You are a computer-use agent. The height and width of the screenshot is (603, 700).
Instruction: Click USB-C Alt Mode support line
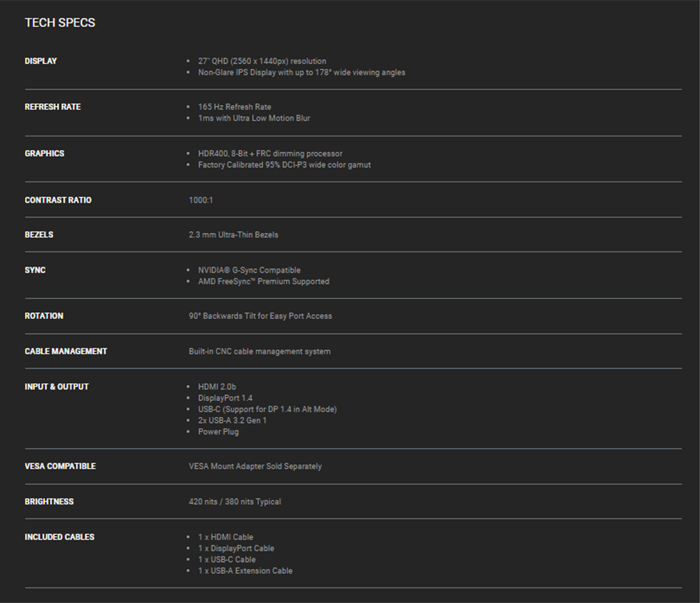(x=267, y=409)
